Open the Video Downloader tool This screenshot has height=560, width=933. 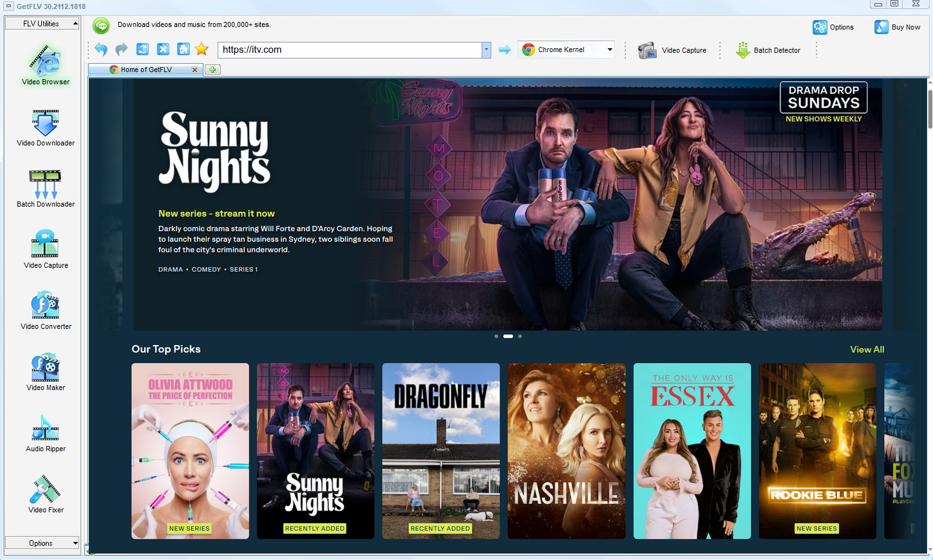tap(45, 127)
